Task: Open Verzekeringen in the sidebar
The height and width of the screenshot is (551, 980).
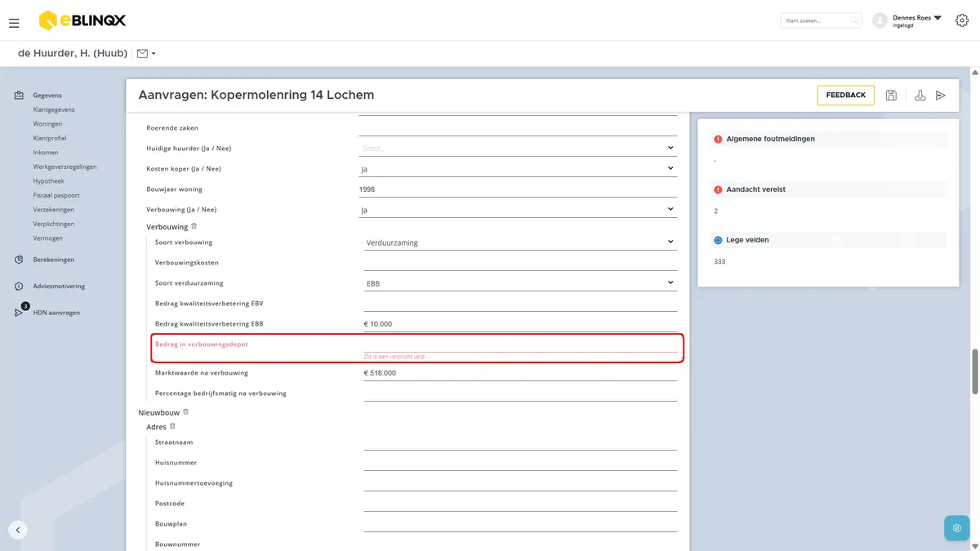Action: pyautogui.click(x=54, y=210)
